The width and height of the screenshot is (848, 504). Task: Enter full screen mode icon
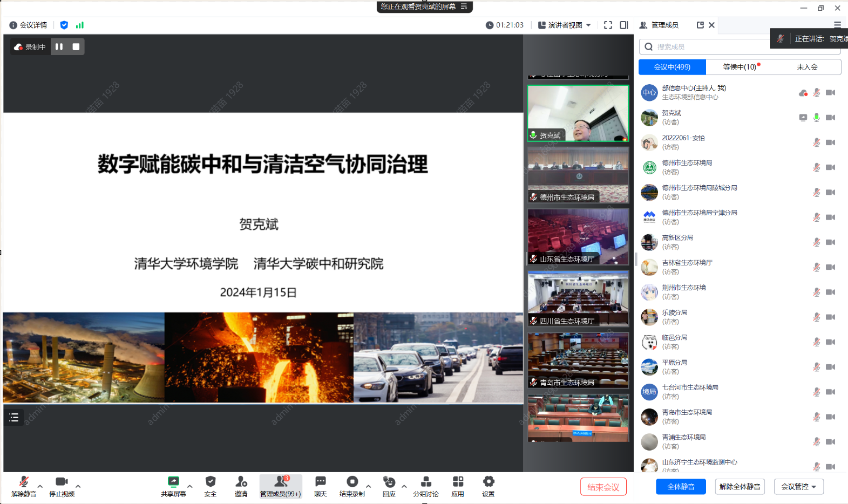pyautogui.click(x=608, y=25)
